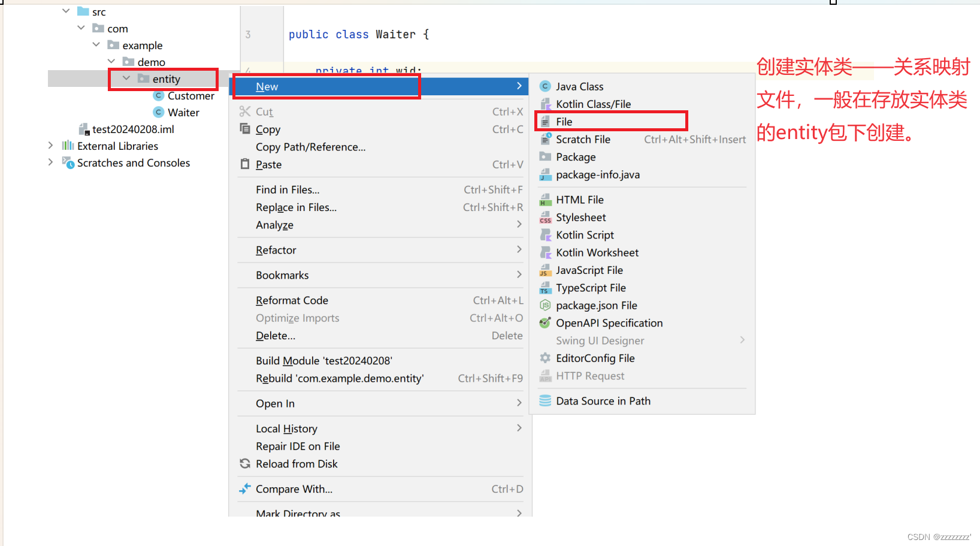Click the Kotlin Worksheet icon

point(545,252)
